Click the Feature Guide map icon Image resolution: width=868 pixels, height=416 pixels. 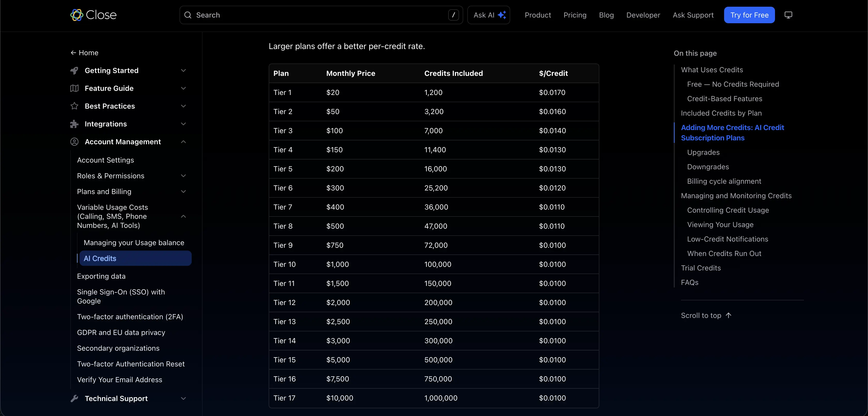74,88
